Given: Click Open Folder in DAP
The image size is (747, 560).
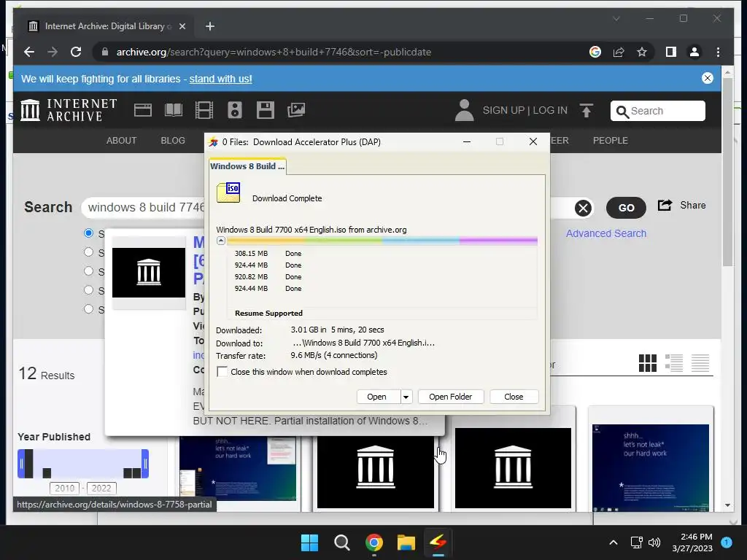Looking at the screenshot, I should tap(451, 397).
